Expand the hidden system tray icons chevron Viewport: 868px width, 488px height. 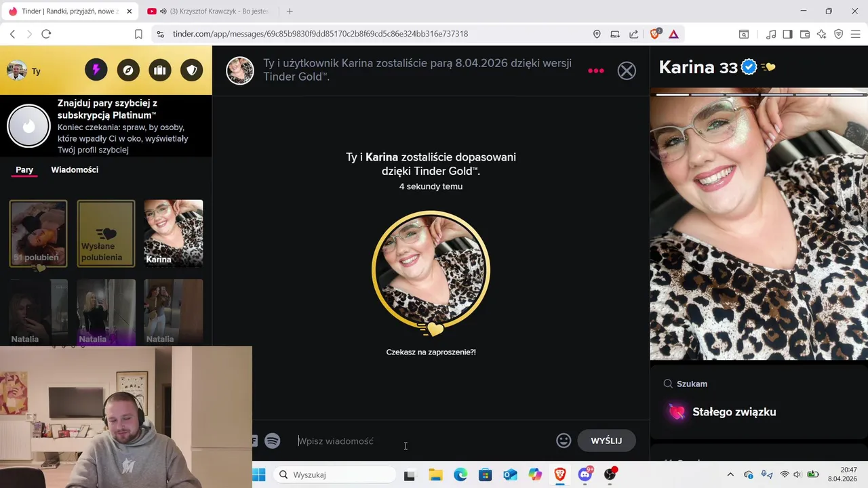coord(730,475)
